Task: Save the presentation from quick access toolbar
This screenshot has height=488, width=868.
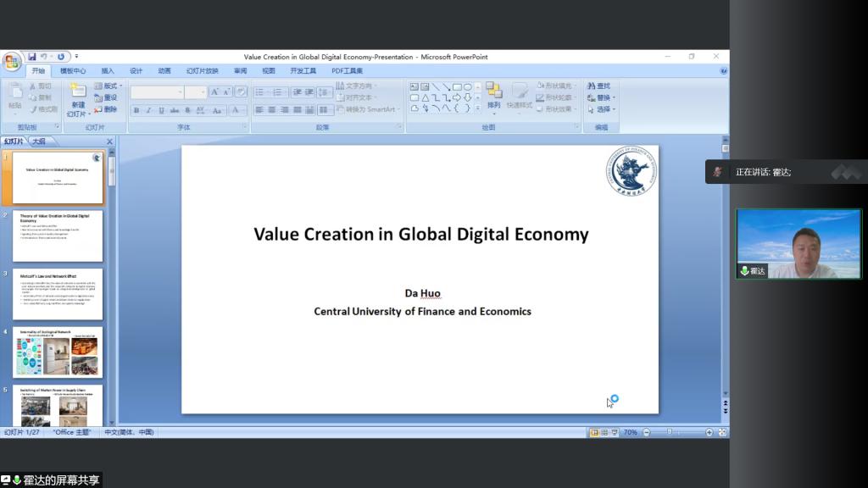Action: click(32, 57)
